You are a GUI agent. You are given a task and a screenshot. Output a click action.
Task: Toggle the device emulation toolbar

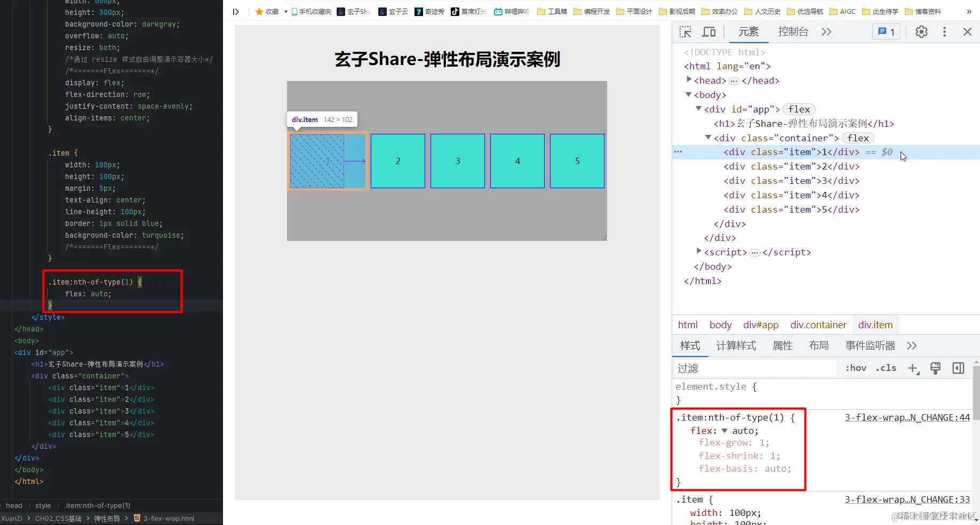click(708, 31)
